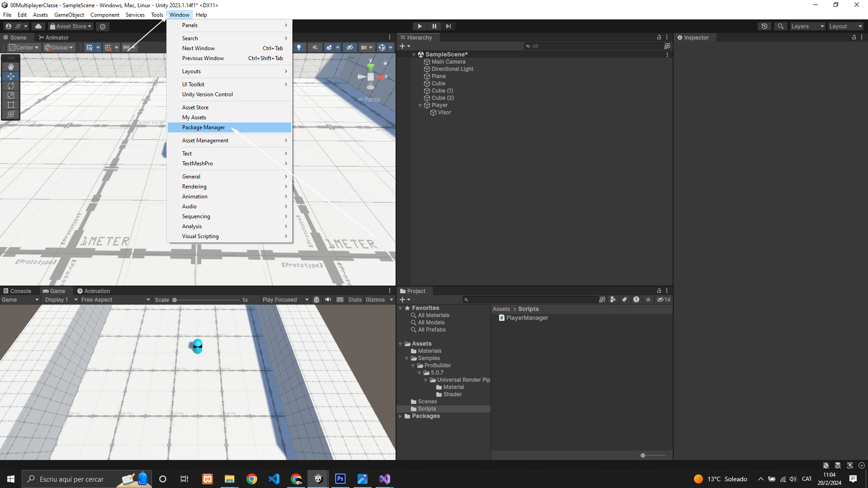Open the Undo History icon

pos(764,26)
